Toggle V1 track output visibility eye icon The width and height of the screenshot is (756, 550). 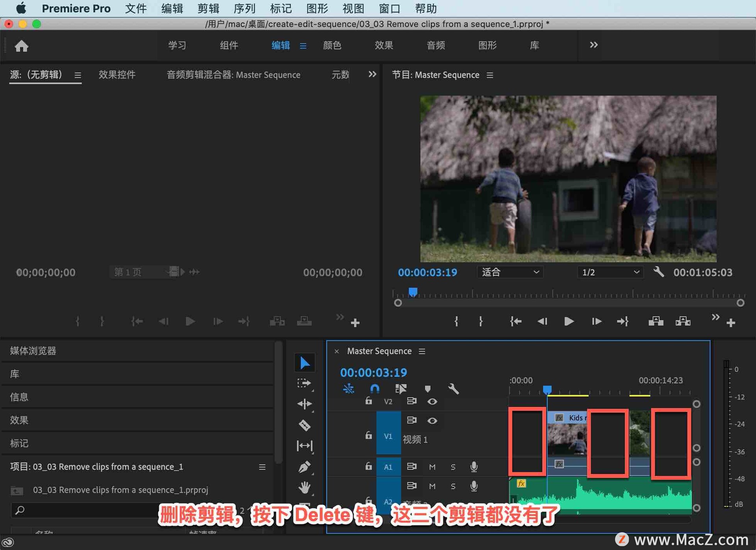pyautogui.click(x=432, y=420)
